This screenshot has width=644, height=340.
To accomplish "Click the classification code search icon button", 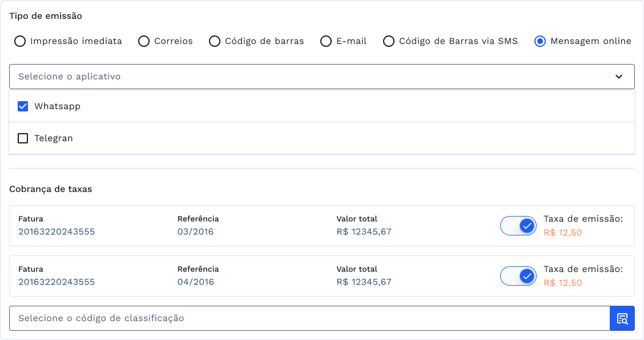I will click(x=622, y=318).
